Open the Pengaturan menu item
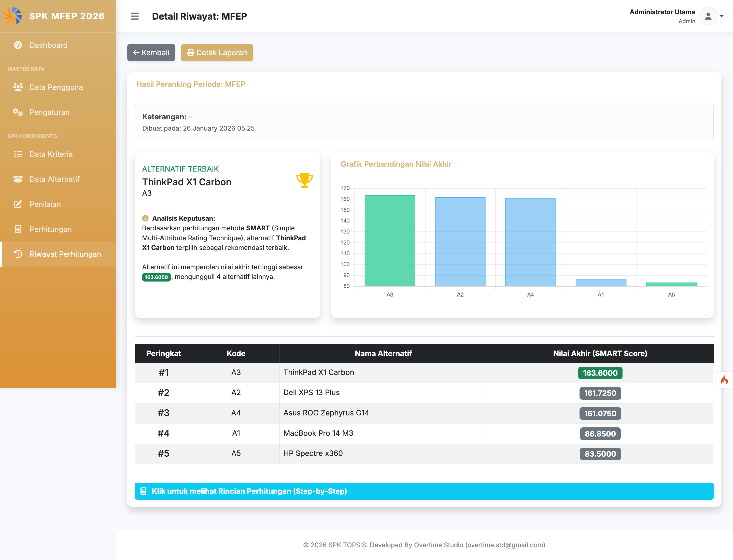 click(x=58, y=112)
